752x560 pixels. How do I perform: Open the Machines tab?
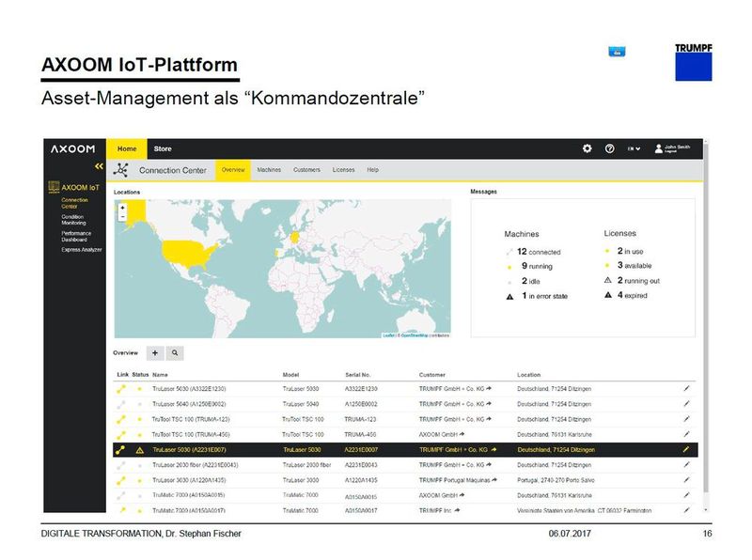(x=269, y=170)
